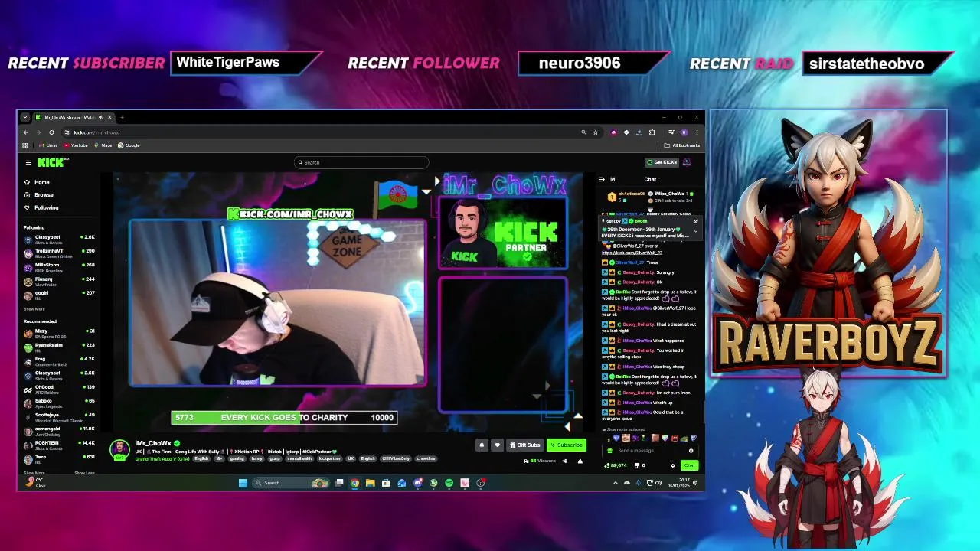The height and width of the screenshot is (551, 980).
Task: Open the kick.com/SilverWolf_27 link in chat
Action: pyautogui.click(x=632, y=253)
